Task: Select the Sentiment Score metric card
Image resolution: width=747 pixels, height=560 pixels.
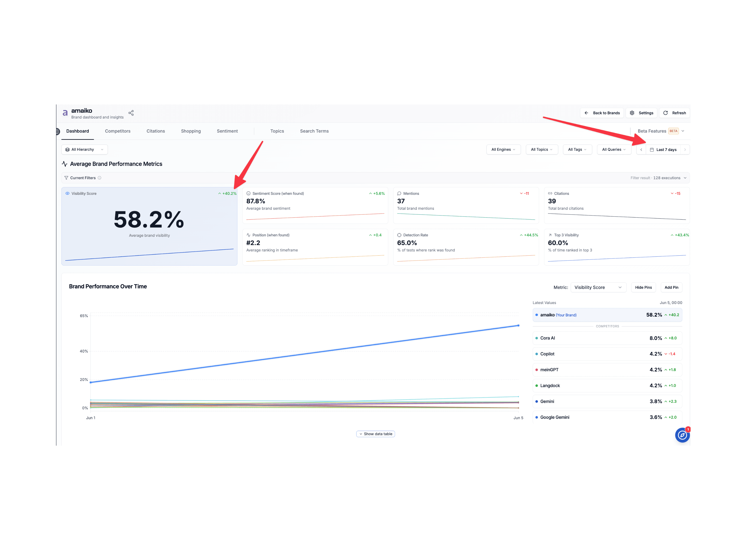Action: pos(315,205)
